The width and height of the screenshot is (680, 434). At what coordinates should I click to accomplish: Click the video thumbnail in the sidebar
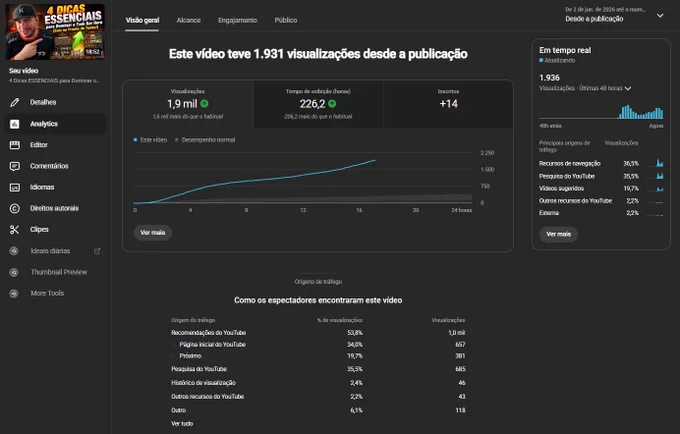pyautogui.click(x=55, y=32)
